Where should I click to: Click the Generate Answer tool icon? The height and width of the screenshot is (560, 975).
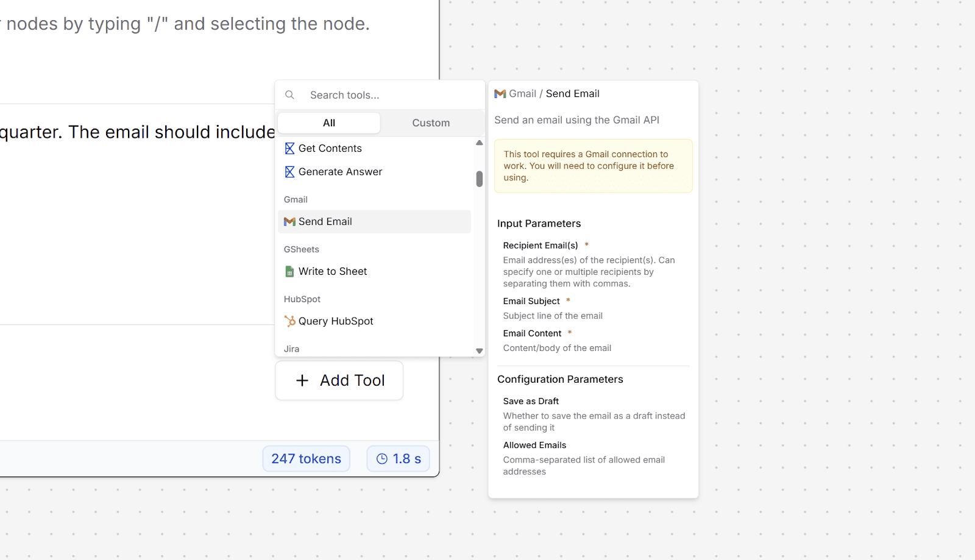click(x=290, y=172)
